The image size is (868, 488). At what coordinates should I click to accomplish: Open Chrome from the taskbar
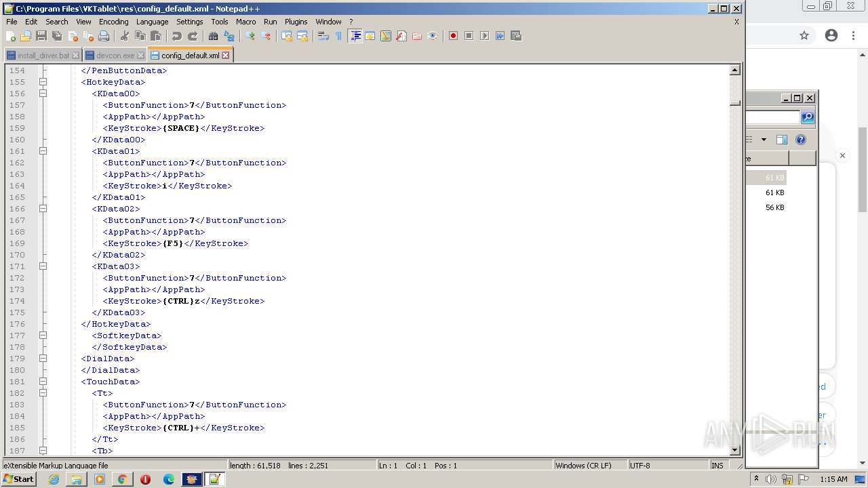122,479
